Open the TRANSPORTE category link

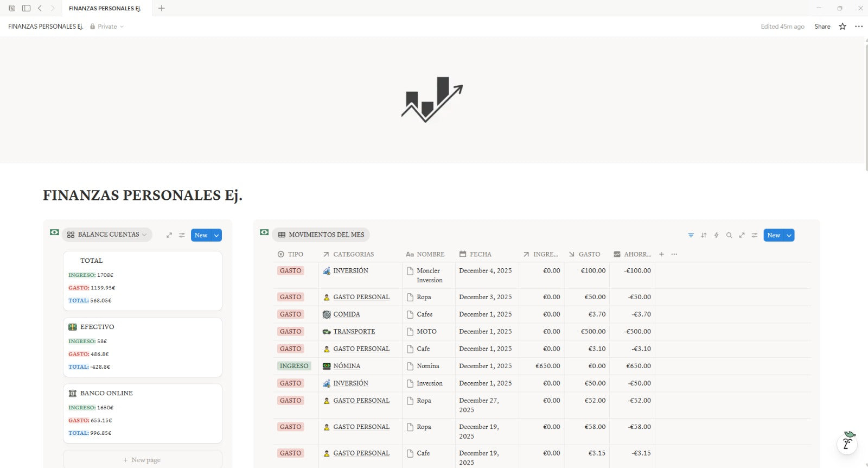pos(354,331)
